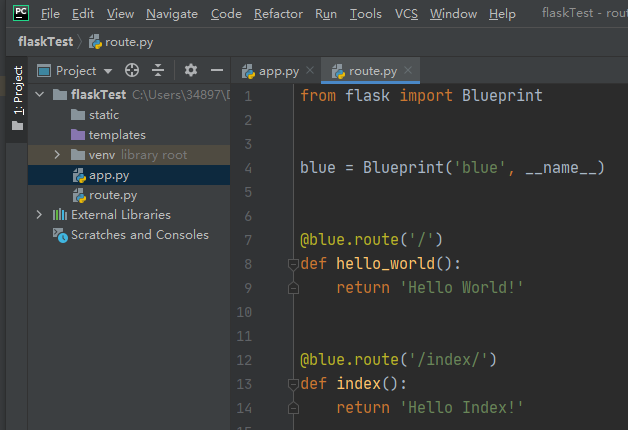This screenshot has width=628, height=430.
Task: Click the External Libraries bars icon
Action: click(x=60, y=215)
